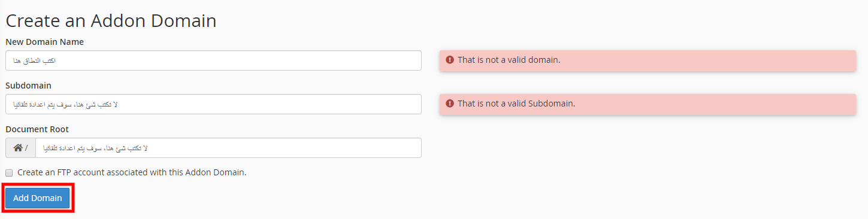Click the Document Root label
Viewport: 868px width, 219px height.
click(37, 129)
